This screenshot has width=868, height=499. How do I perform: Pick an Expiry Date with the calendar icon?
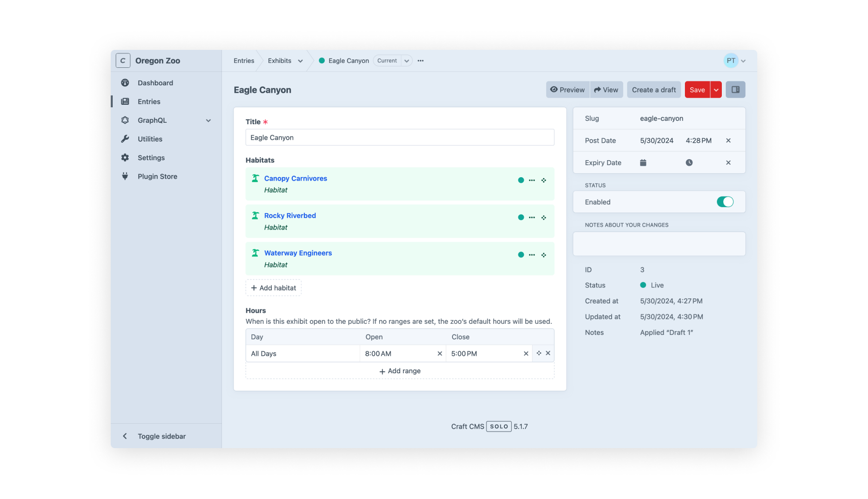click(x=643, y=162)
